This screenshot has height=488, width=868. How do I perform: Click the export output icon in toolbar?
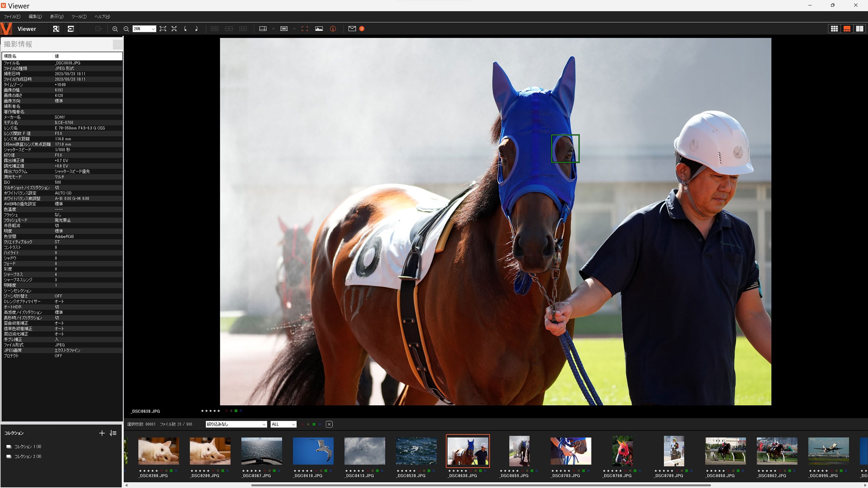click(x=99, y=29)
